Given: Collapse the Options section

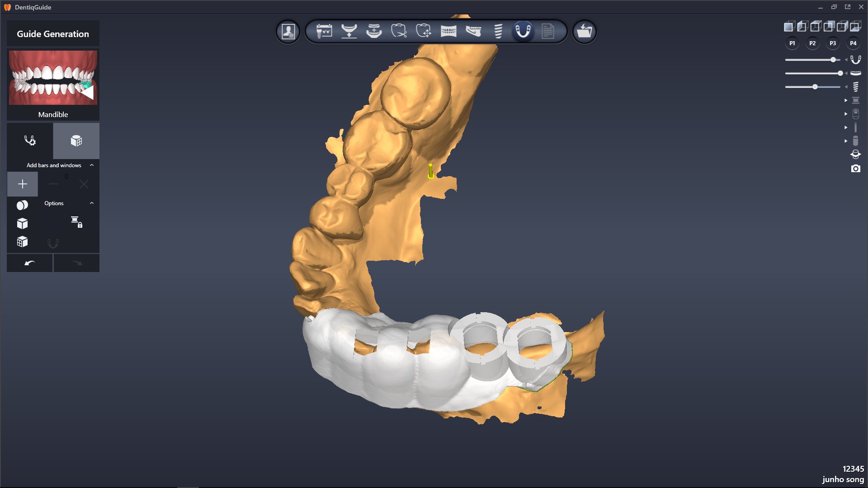Looking at the screenshot, I should [92, 203].
